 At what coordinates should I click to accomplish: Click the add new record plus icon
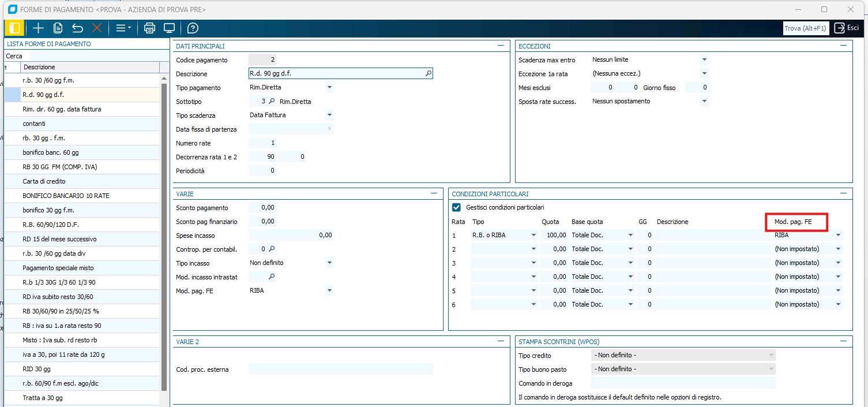(x=38, y=28)
